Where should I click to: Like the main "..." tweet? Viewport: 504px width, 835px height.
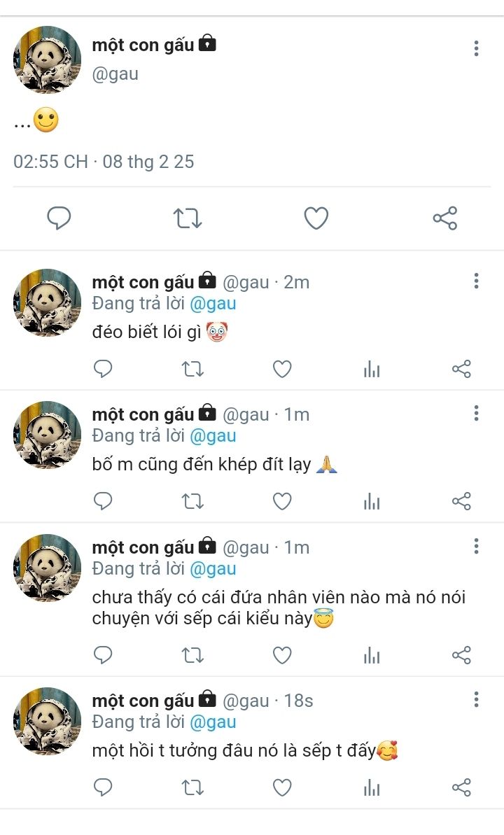[316, 218]
